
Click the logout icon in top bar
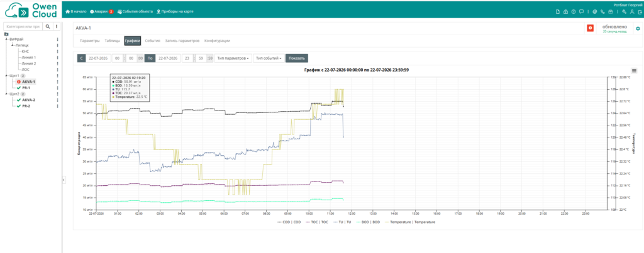click(x=640, y=11)
